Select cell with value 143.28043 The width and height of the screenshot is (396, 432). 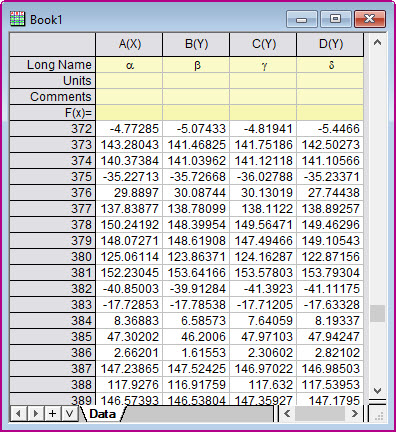point(129,145)
